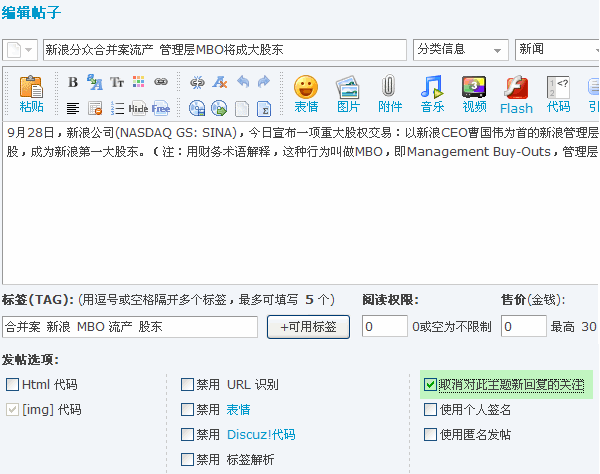This screenshot has height=474, width=600.
Task: Expand the 分类信息 dropdown
Action: 460,50
